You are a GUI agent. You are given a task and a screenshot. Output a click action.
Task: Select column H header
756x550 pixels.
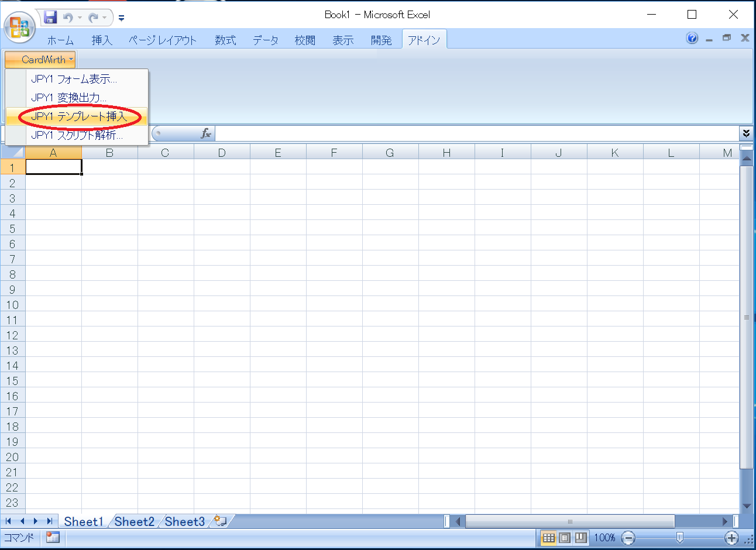pos(446,153)
